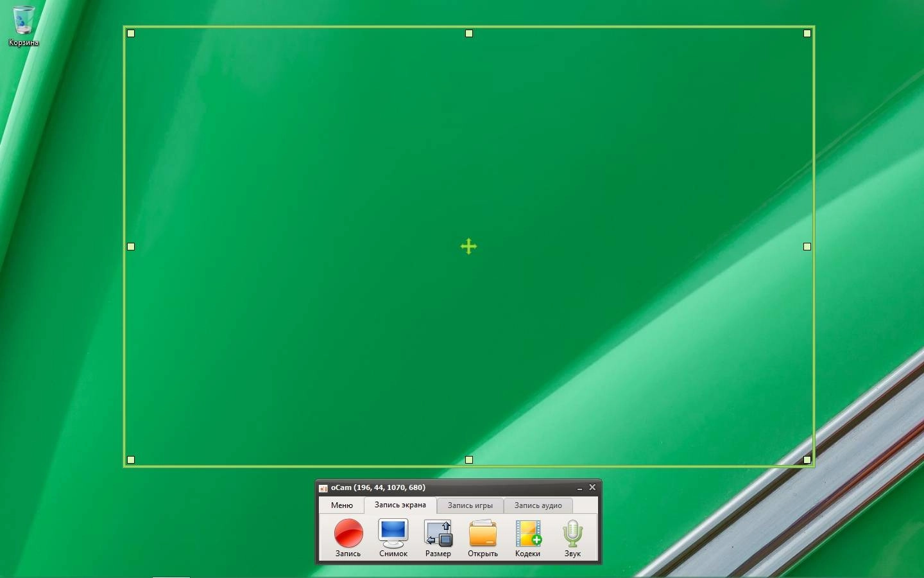Viewport: 924px width, 578px height.
Task: Click the center crosshair of capture region
Action: [468, 247]
